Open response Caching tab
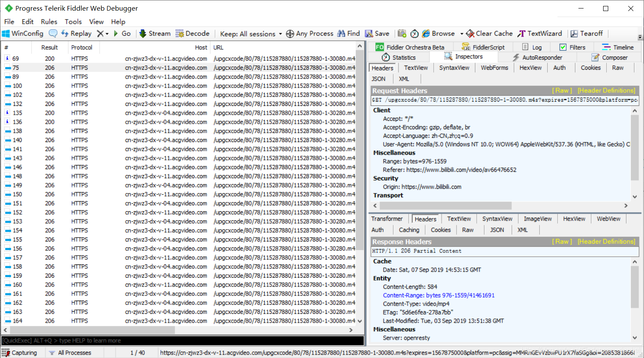The height and width of the screenshot is (358, 644). pos(409,230)
